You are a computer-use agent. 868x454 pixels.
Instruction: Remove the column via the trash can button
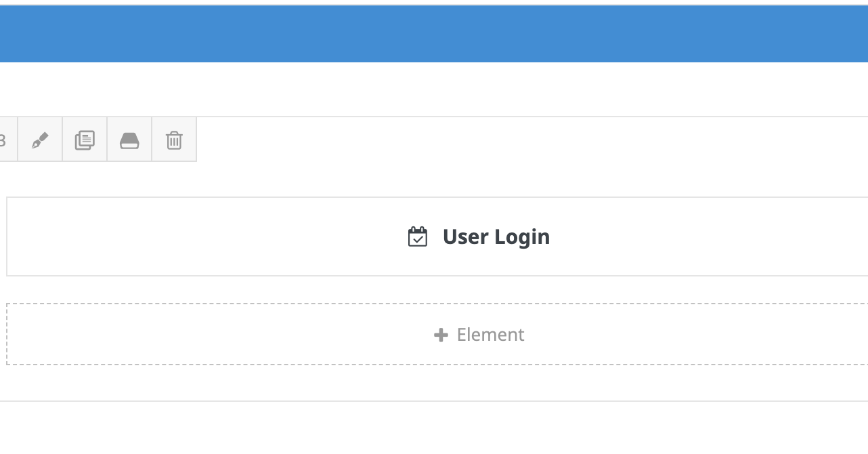tap(174, 140)
